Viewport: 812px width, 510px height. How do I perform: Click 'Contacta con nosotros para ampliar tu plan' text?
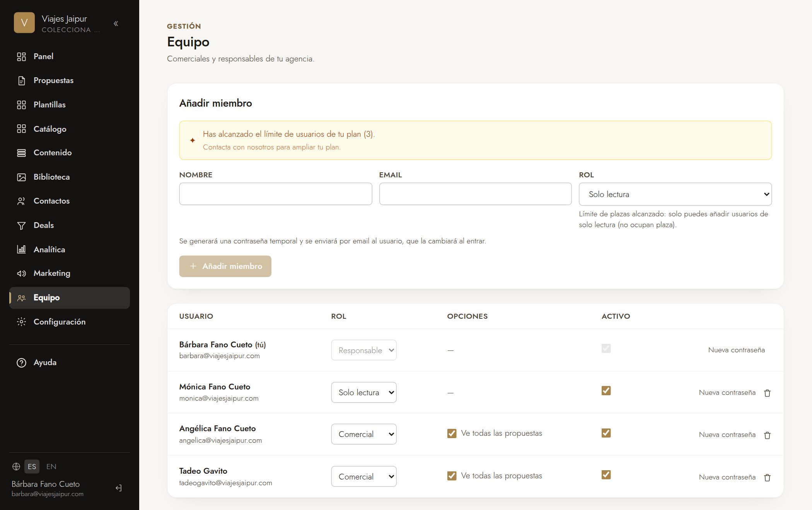click(x=272, y=147)
